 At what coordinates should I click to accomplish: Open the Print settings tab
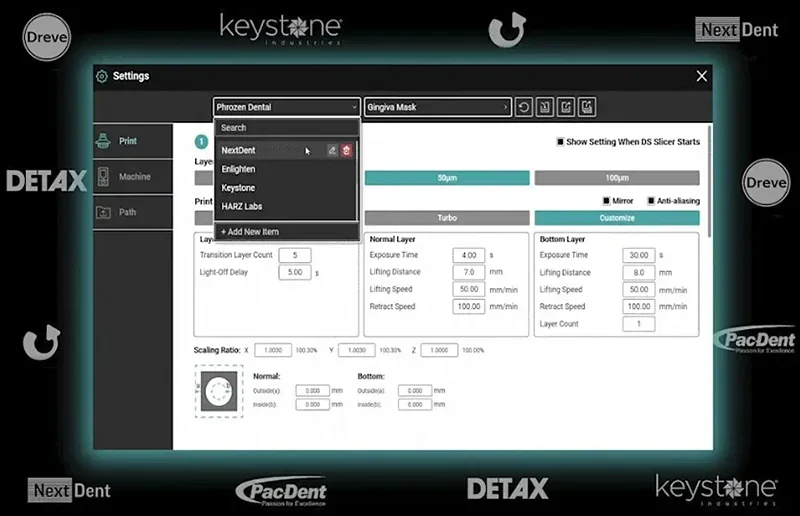pyautogui.click(x=133, y=141)
